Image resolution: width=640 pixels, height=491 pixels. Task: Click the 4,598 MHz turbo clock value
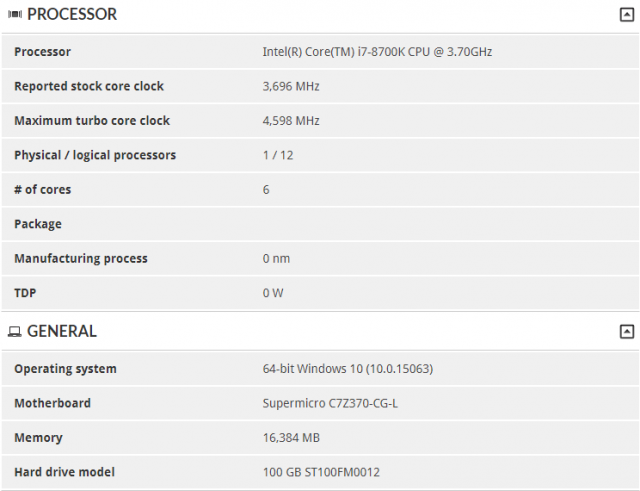tap(291, 121)
